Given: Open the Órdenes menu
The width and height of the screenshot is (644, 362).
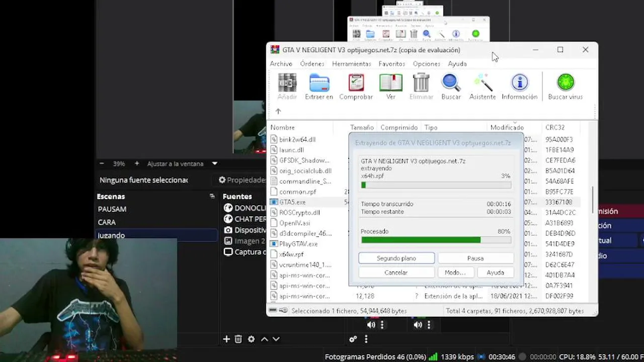Looking at the screenshot, I should [x=312, y=64].
